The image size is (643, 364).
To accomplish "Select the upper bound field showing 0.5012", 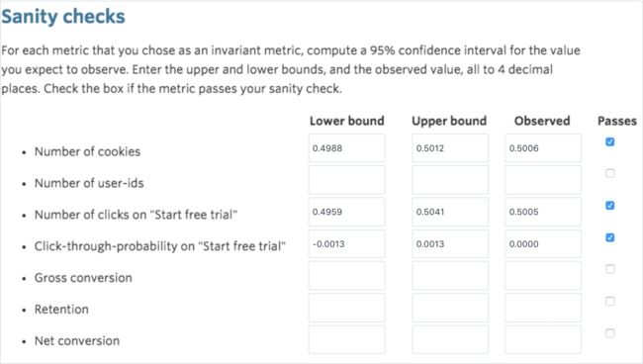I will [450, 148].
